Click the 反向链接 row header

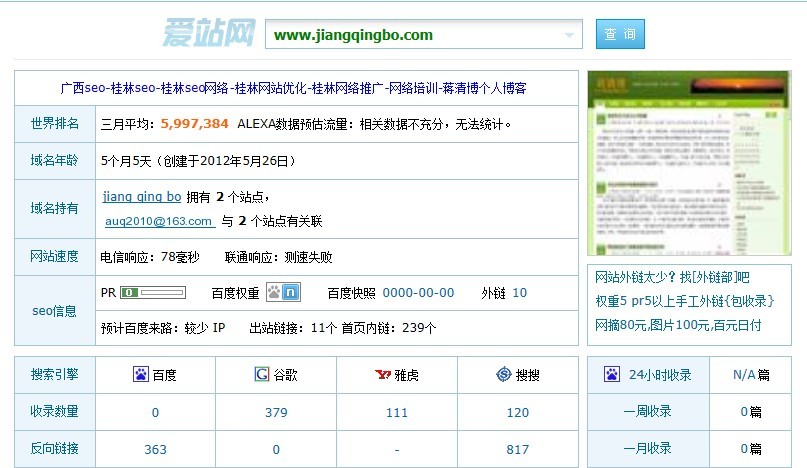point(55,448)
